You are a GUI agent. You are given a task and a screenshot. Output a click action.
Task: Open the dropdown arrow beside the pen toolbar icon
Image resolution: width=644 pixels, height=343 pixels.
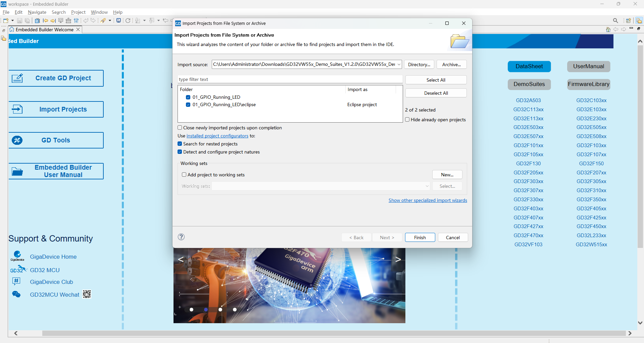(x=110, y=20)
